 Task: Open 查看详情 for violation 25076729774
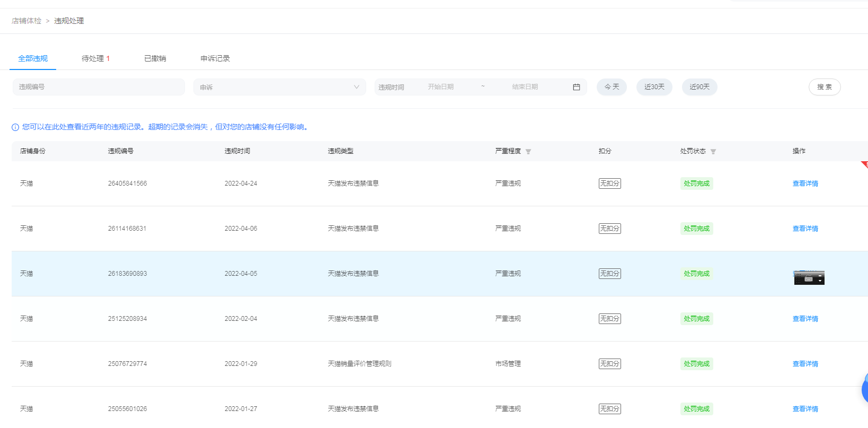click(805, 364)
